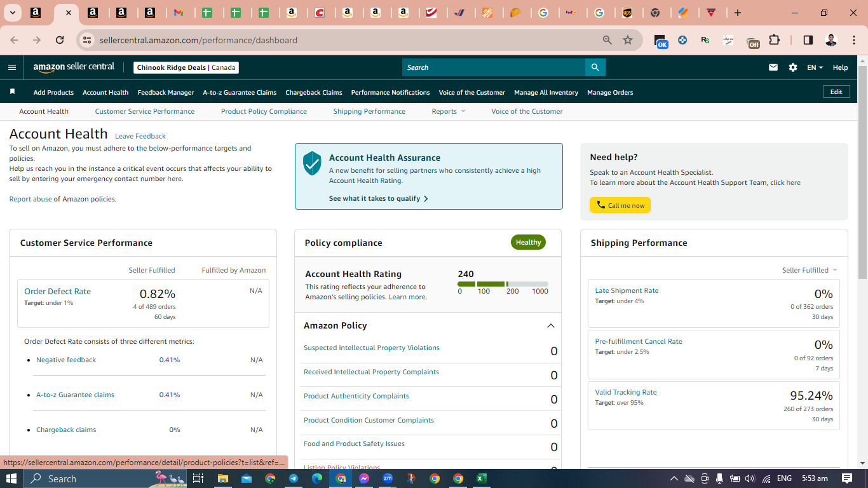Open Chargeback Claims in the top menu
Screen dimensions: 868x488
[x=314, y=92]
